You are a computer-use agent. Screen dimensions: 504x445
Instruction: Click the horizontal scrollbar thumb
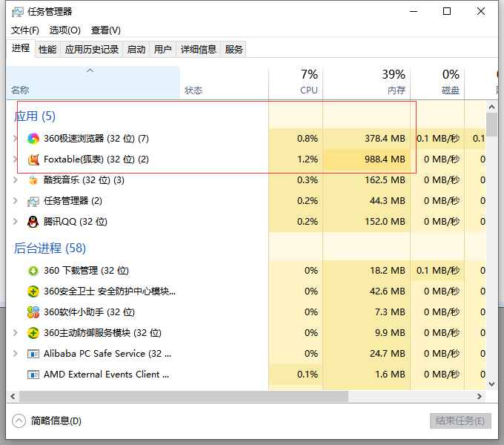(184, 397)
